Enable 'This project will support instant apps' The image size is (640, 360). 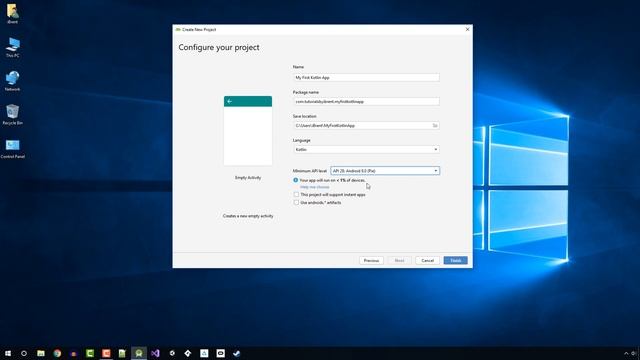coord(296,195)
